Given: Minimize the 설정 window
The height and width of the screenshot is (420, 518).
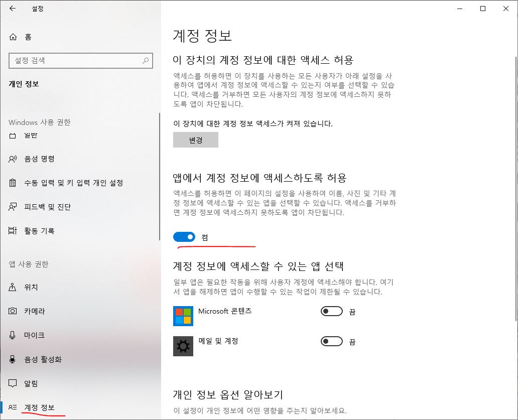Looking at the screenshot, I should 460,9.
